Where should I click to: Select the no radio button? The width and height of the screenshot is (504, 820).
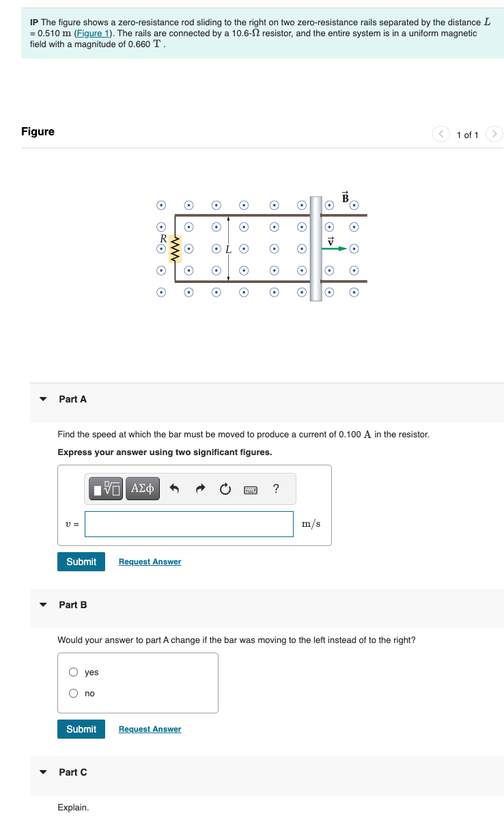72,693
